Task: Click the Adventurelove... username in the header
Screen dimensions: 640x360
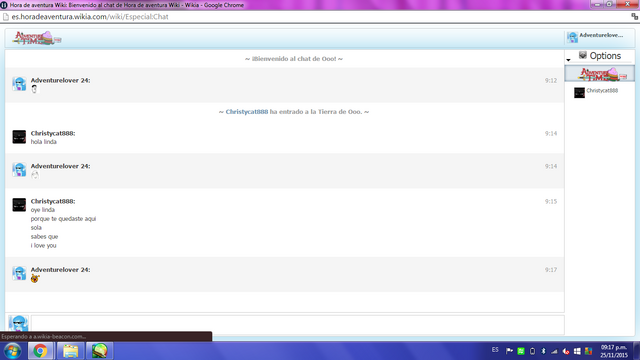Action: (x=601, y=35)
